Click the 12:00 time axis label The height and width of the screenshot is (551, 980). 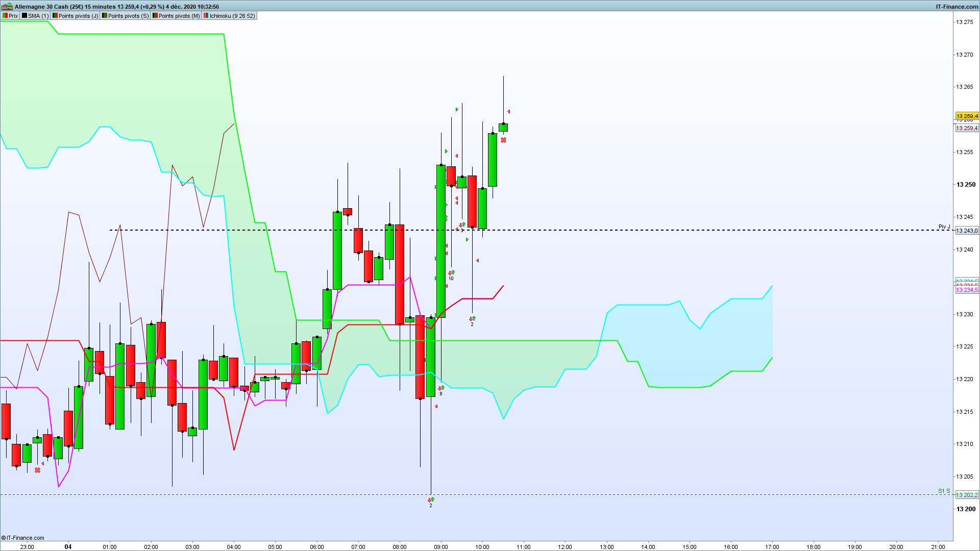click(565, 547)
